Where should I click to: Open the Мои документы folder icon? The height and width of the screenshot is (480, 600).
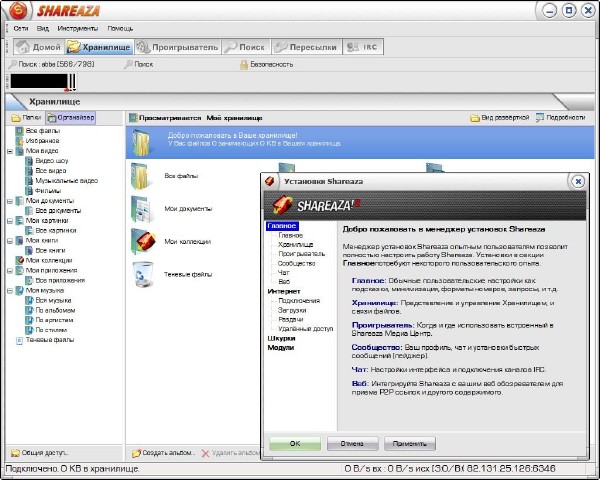coord(144,209)
